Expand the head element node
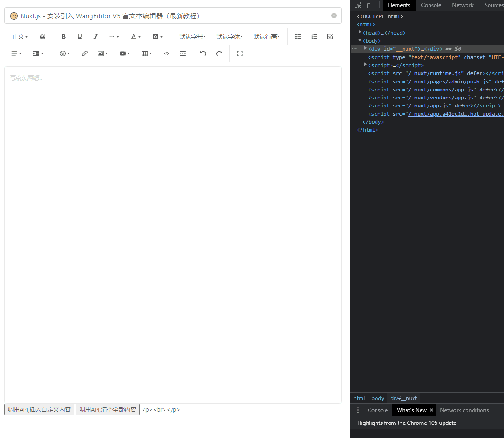This screenshot has height=438, width=504. click(360, 32)
